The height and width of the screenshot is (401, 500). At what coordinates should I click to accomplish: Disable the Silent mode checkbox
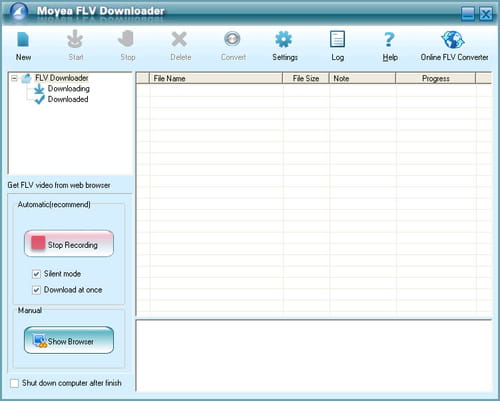point(36,274)
